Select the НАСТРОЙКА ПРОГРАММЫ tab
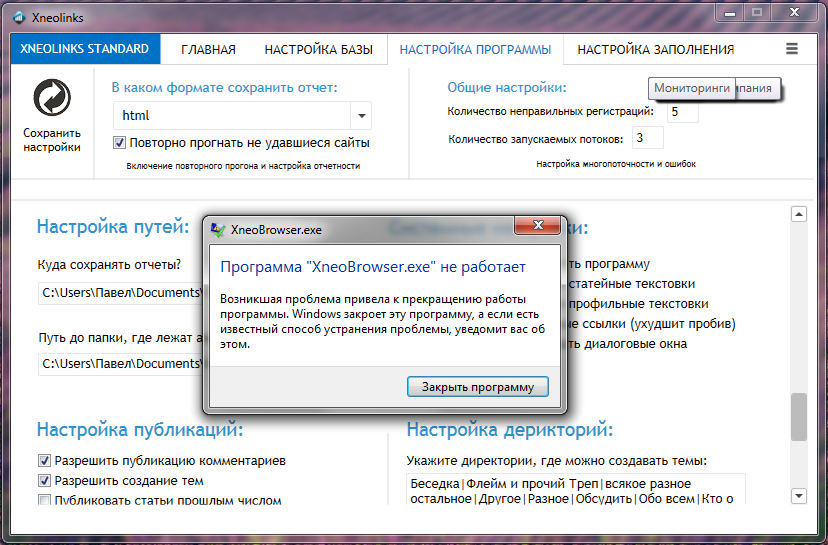The image size is (828, 545). (475, 50)
